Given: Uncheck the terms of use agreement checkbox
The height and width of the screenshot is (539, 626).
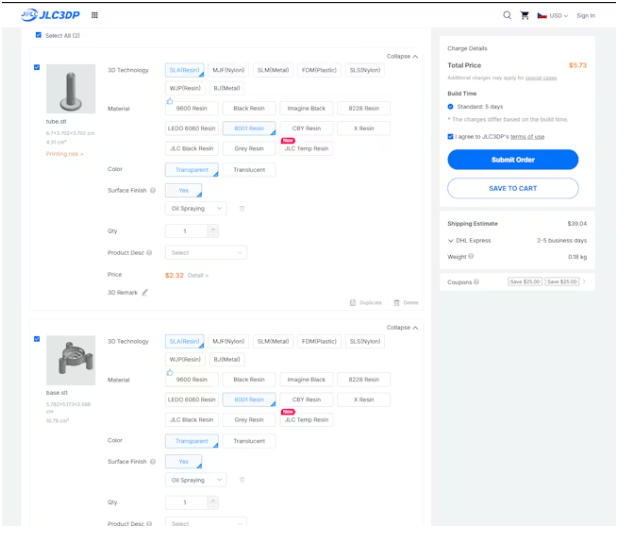Looking at the screenshot, I should click(x=451, y=136).
